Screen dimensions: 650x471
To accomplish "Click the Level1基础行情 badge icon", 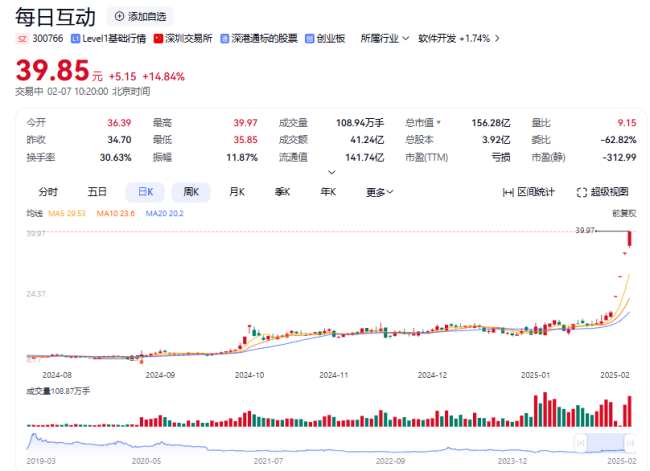I will pyautogui.click(x=75, y=39).
